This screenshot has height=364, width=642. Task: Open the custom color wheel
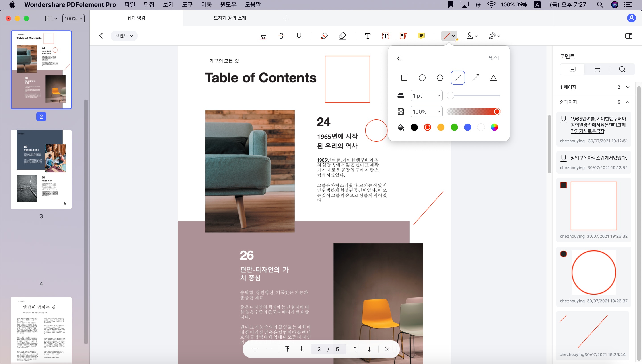494,127
